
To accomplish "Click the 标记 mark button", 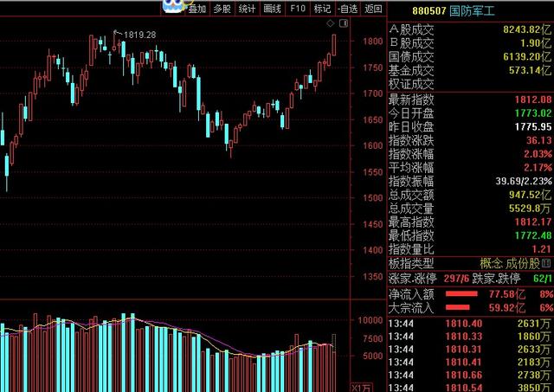I will coord(322,9).
